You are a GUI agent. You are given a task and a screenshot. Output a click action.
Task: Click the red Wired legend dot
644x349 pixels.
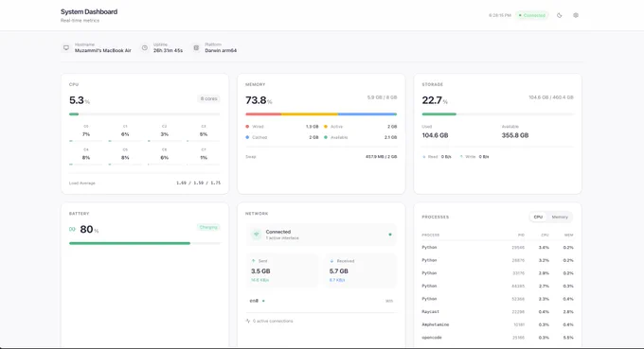(247, 127)
